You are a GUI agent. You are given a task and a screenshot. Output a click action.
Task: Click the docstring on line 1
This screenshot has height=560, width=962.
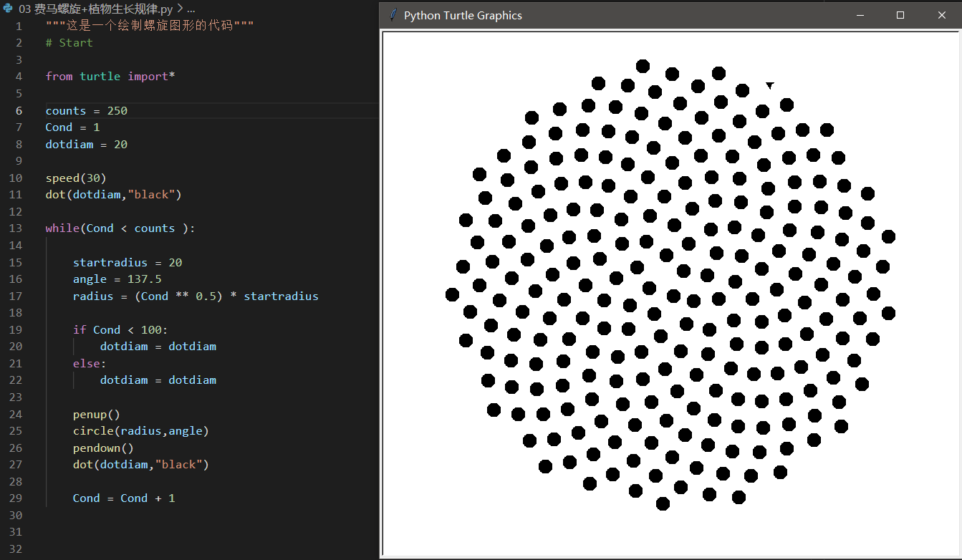[150, 26]
